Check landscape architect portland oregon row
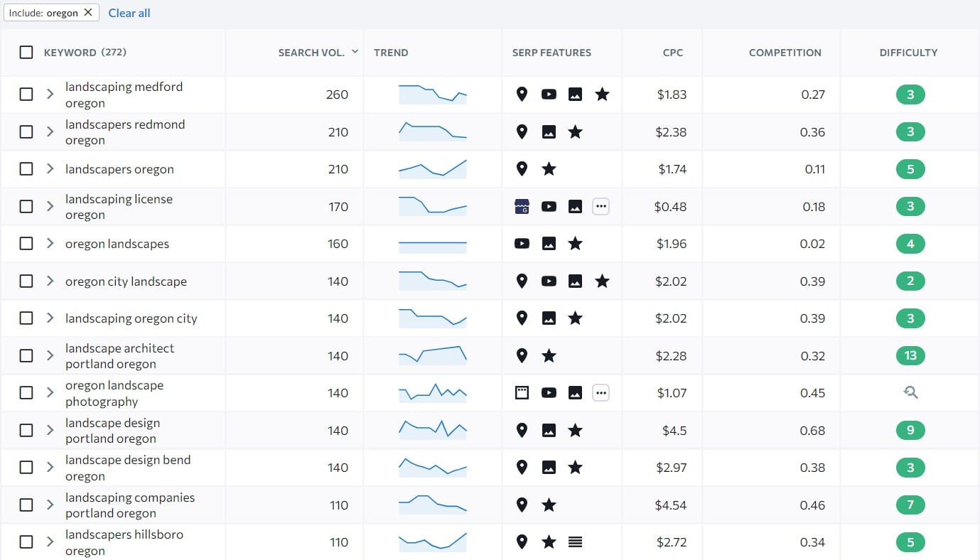 pyautogui.click(x=26, y=356)
